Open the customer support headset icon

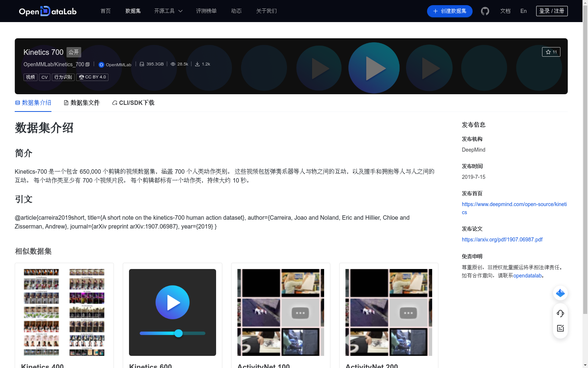point(560,313)
